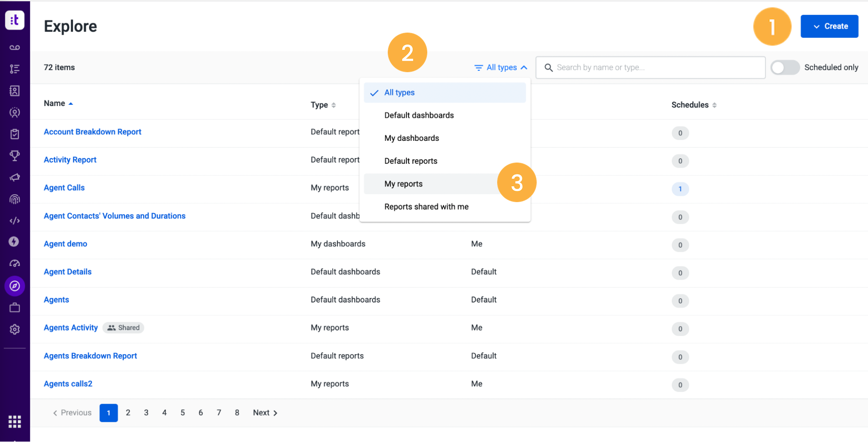
Task: Open Agent Contacts' Volumes and Durations
Action: tap(115, 216)
